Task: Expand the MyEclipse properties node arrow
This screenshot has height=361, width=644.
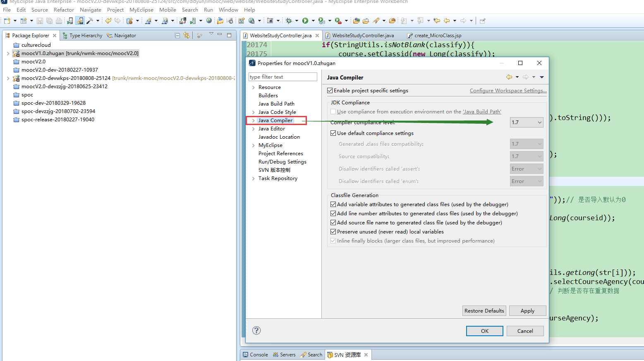Action: coord(253,145)
